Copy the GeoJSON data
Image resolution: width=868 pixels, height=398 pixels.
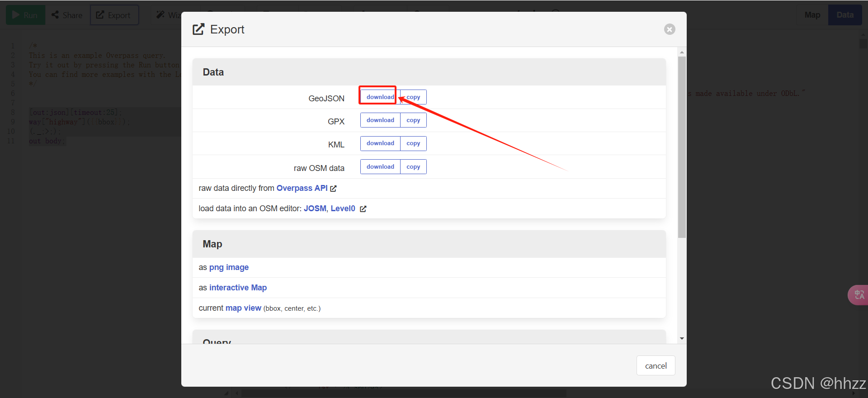pos(413,97)
